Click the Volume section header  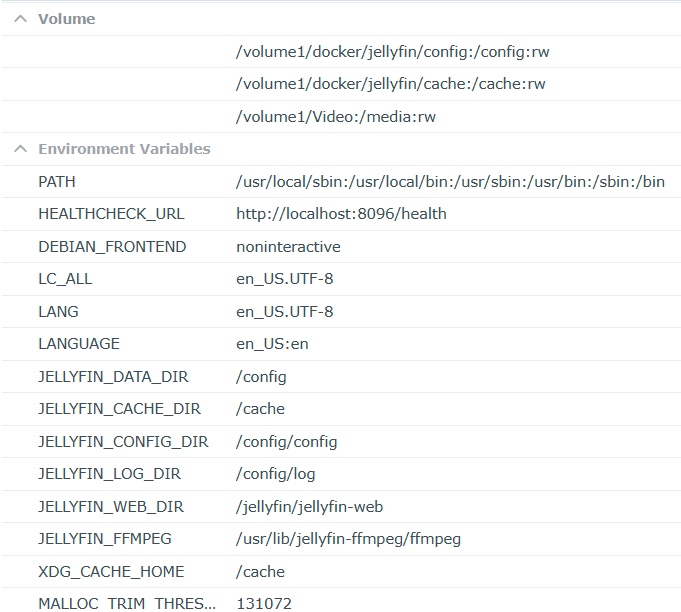coord(67,19)
